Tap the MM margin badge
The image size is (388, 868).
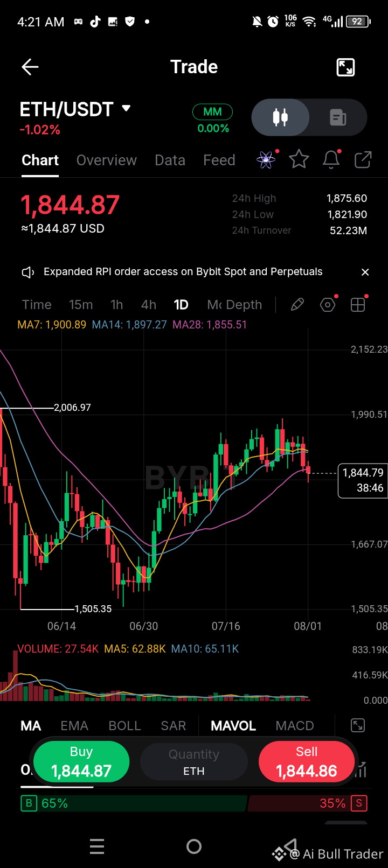pyautogui.click(x=213, y=111)
